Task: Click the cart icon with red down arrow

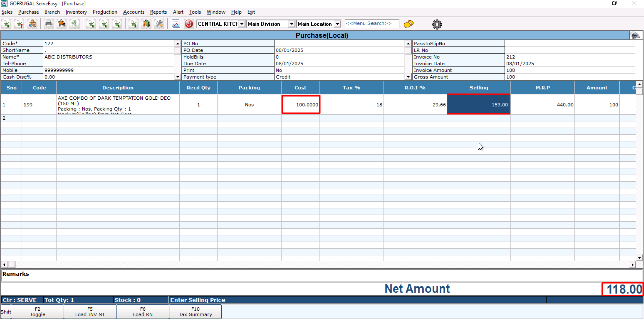Action: (19, 24)
